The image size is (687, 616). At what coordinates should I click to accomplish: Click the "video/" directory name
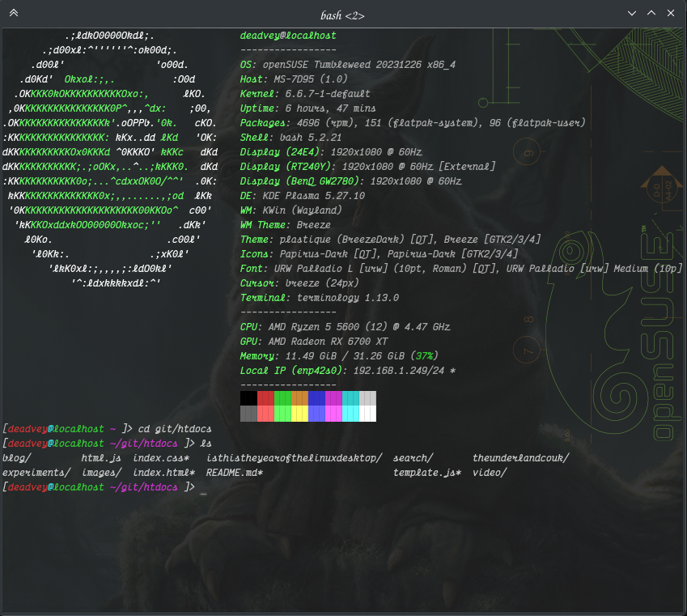point(490,473)
